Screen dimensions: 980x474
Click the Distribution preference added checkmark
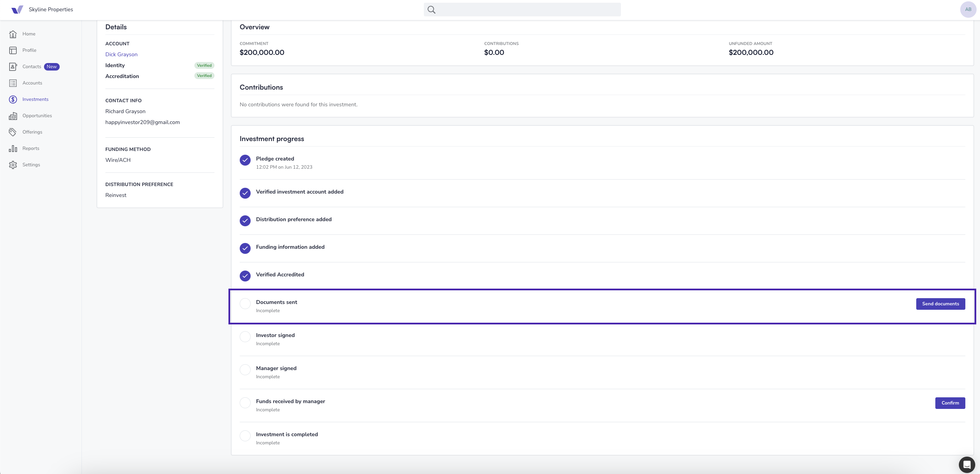click(245, 221)
